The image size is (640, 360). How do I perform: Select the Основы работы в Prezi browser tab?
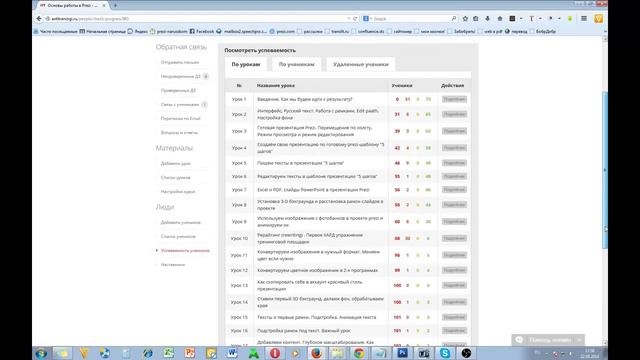pyautogui.click(x=69, y=6)
